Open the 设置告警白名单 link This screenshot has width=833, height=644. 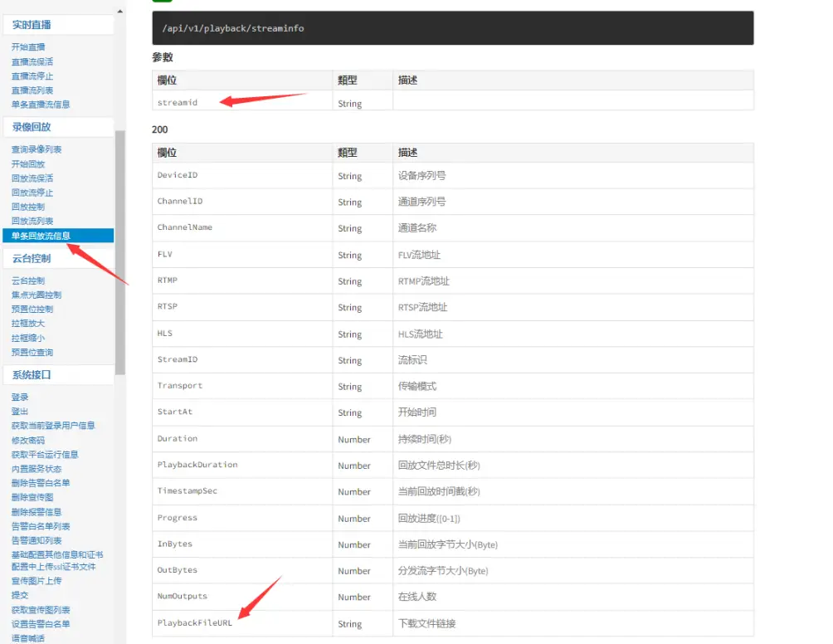click(x=41, y=624)
